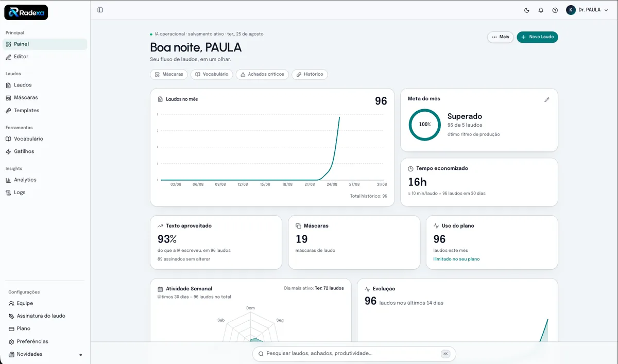Click the Evolução pulse icon
Viewport: 618px width, 364px height.
367,289
